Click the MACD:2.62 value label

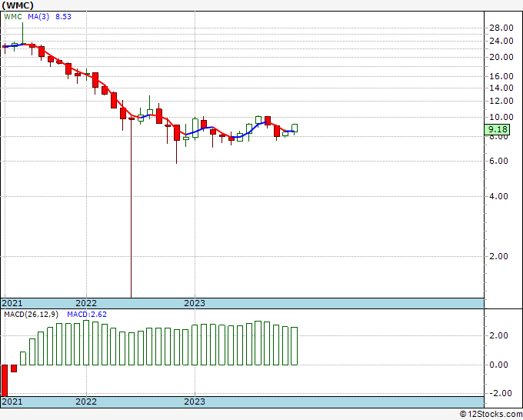tap(87, 315)
